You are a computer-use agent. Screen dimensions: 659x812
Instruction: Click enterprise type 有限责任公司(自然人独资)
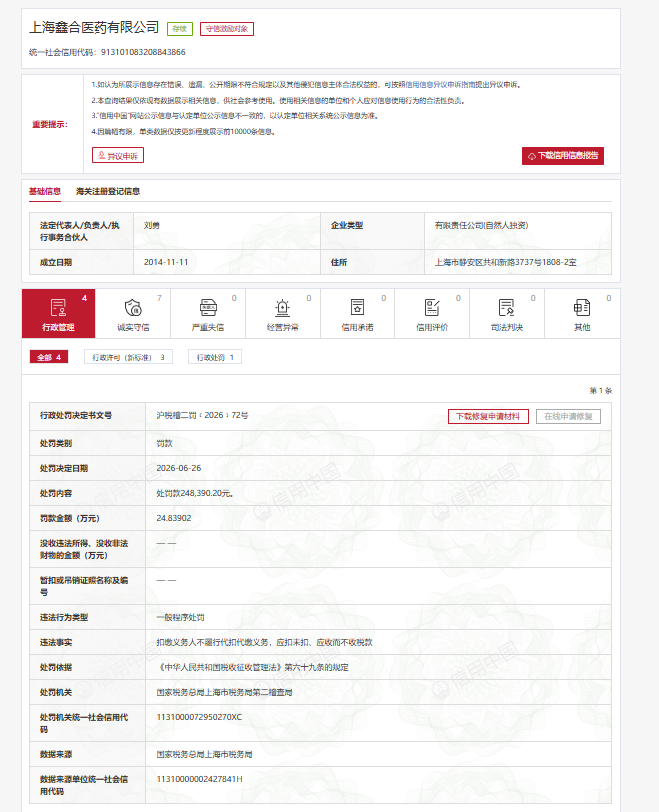click(481, 225)
